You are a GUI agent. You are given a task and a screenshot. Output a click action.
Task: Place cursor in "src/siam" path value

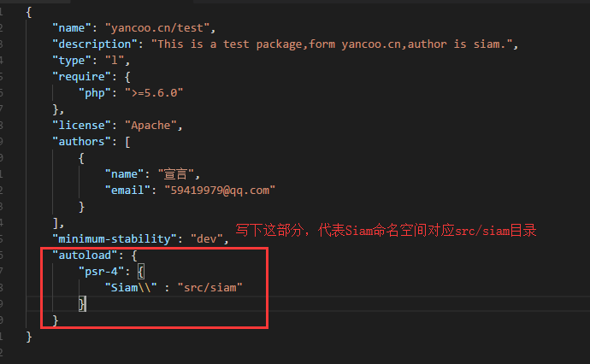click(x=210, y=288)
